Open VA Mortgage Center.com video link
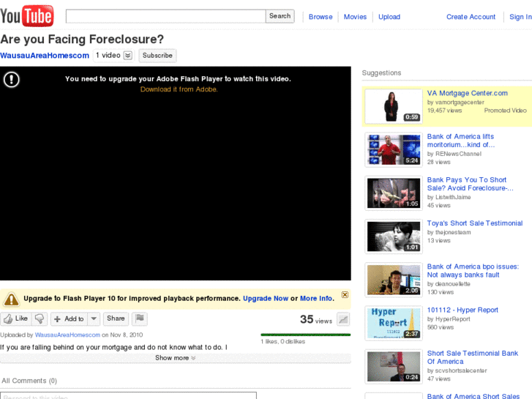The height and width of the screenshot is (399, 532). 467,93
